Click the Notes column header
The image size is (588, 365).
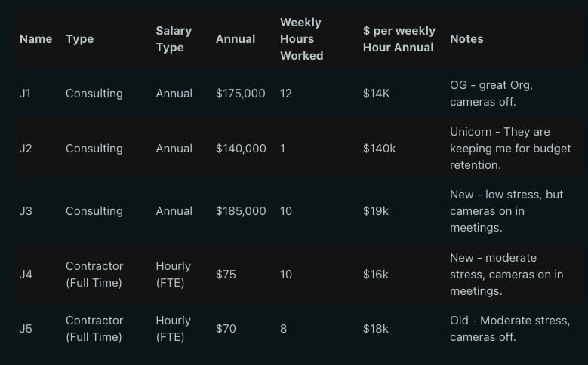coord(466,39)
